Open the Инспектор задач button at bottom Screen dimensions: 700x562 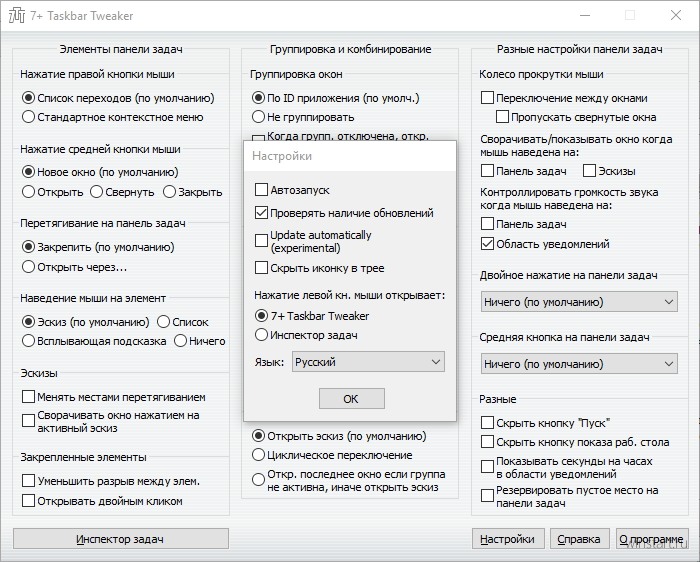(121, 539)
